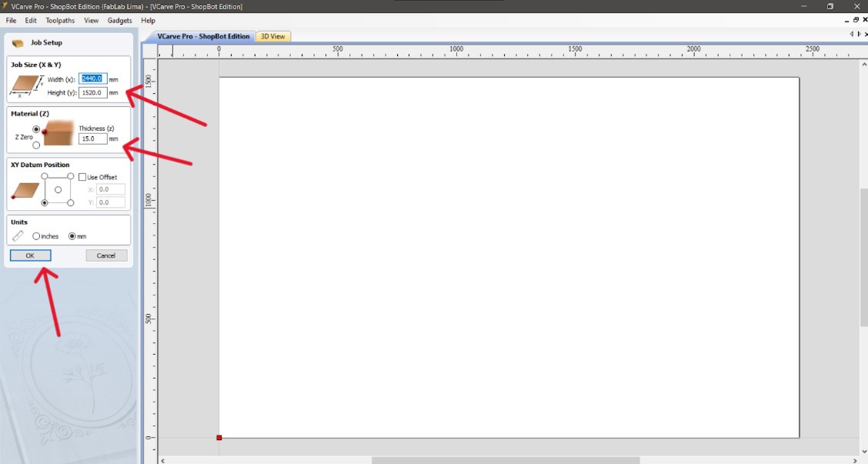Open the Help menu
The width and height of the screenshot is (868, 464).
point(148,21)
